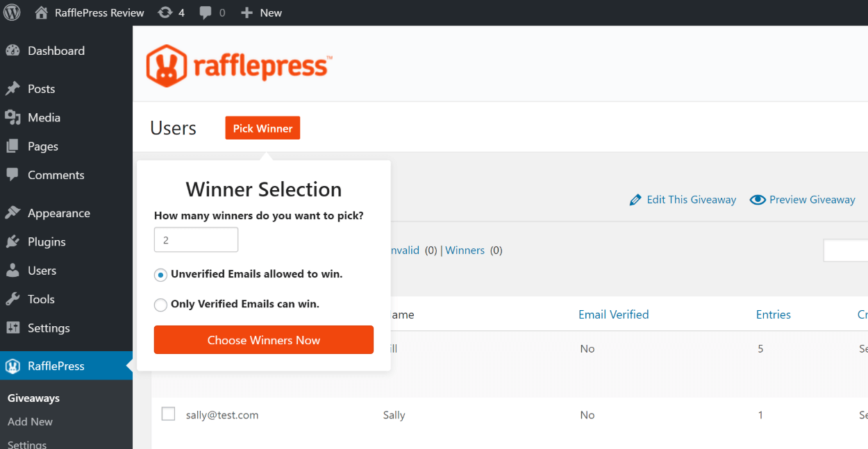The width and height of the screenshot is (868, 449).
Task: Click the Pick Winner button
Action: click(262, 128)
